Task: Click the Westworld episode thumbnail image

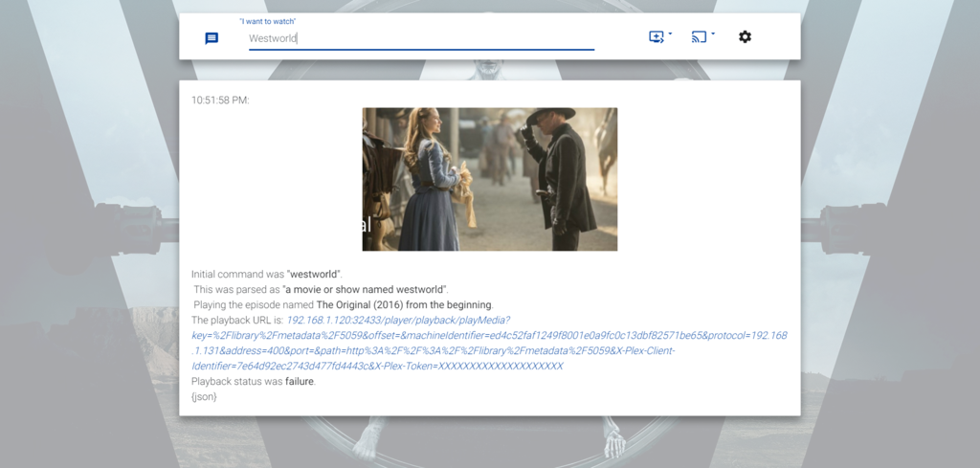Action: [x=490, y=179]
